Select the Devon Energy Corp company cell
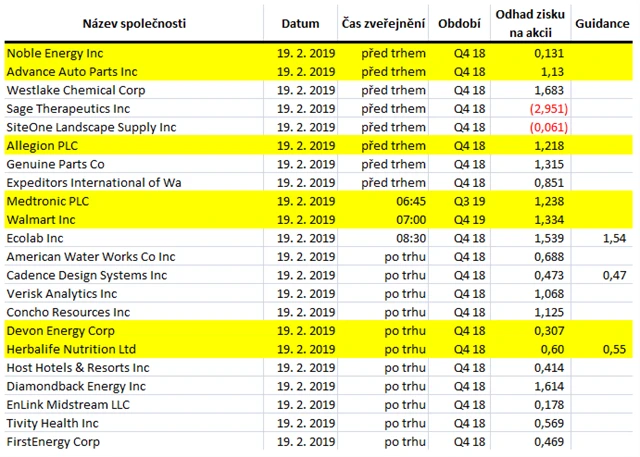This screenshot has width=640, height=457. click(57, 330)
